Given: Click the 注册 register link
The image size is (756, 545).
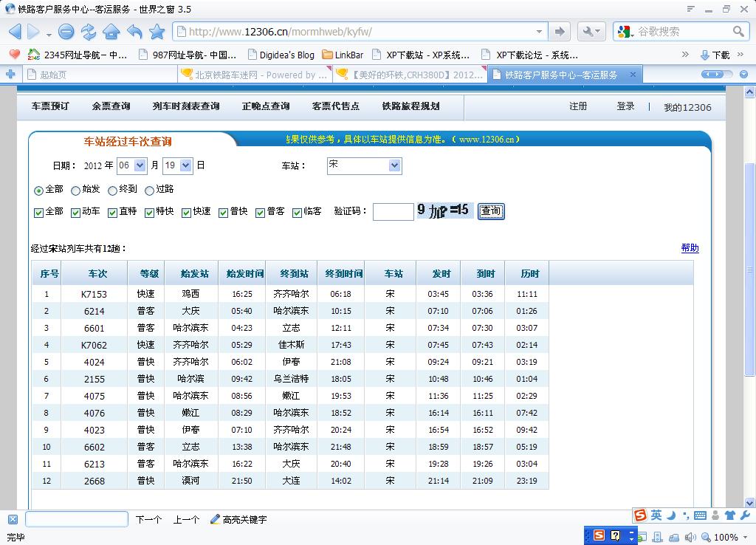Looking at the screenshot, I should click(x=578, y=106).
